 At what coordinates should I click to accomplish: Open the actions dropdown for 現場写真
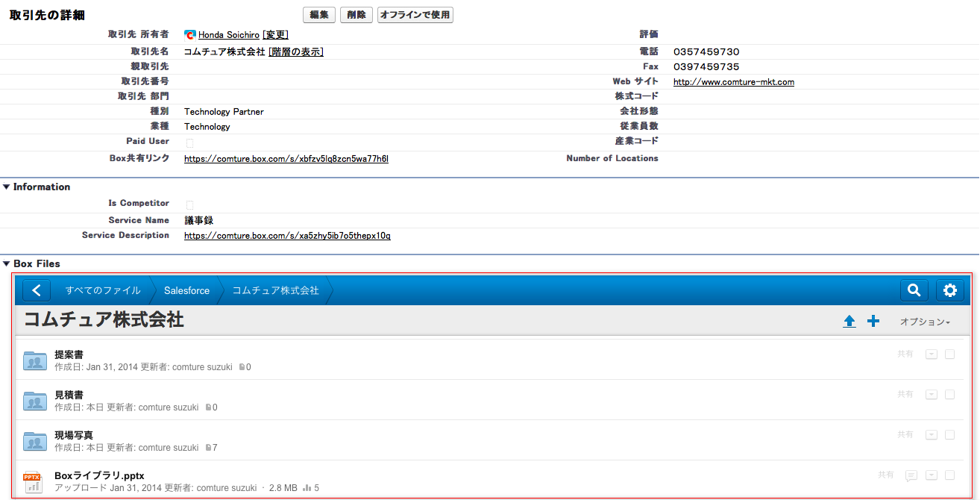pyautogui.click(x=931, y=435)
